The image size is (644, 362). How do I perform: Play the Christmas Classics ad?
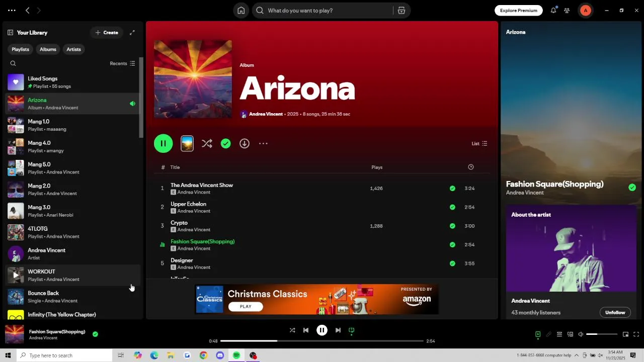[x=246, y=307]
